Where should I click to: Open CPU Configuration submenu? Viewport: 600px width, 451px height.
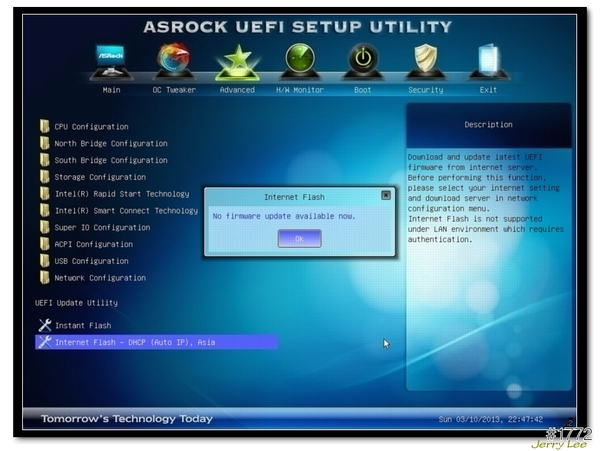[x=91, y=127]
